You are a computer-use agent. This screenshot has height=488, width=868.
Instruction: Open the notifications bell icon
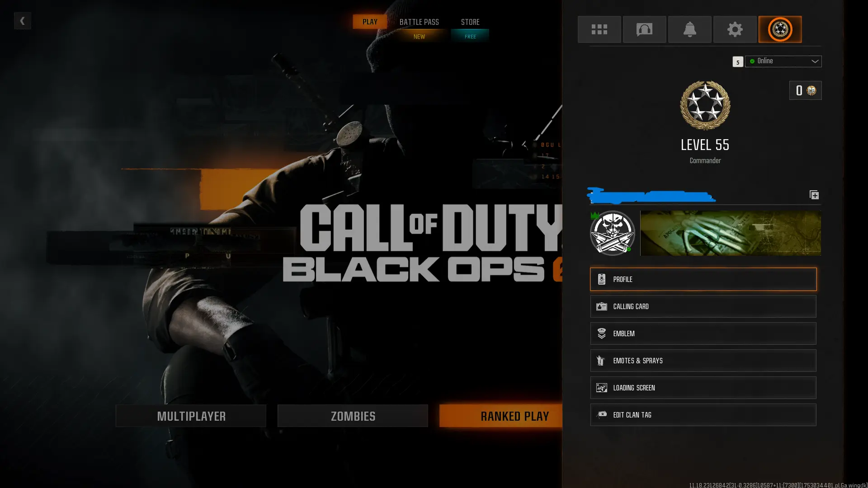coord(689,29)
